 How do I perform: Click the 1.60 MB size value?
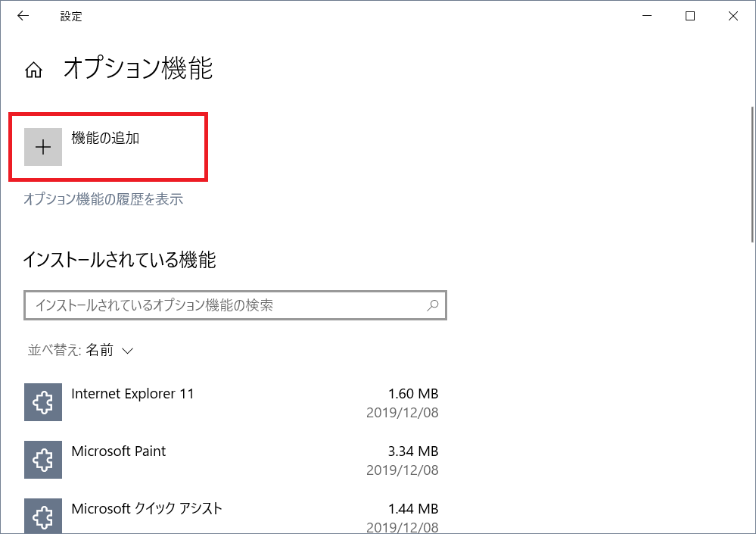pyautogui.click(x=413, y=394)
